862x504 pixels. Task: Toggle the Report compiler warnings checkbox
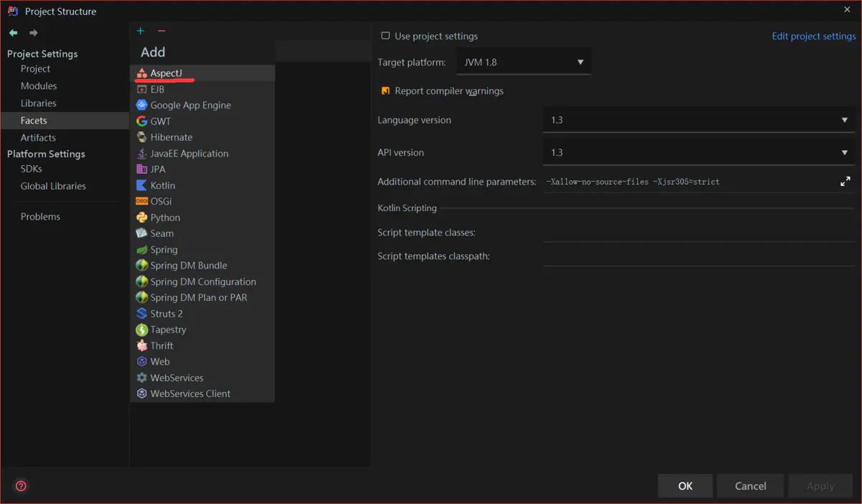point(386,91)
